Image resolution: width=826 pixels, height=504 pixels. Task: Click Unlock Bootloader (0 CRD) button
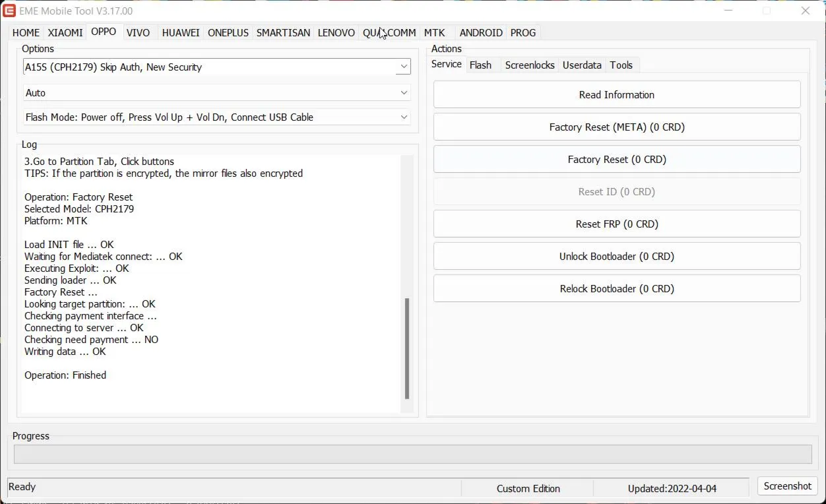pos(617,256)
